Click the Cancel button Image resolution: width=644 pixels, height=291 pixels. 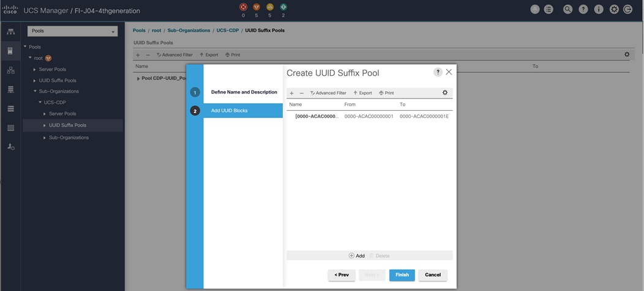tap(433, 275)
